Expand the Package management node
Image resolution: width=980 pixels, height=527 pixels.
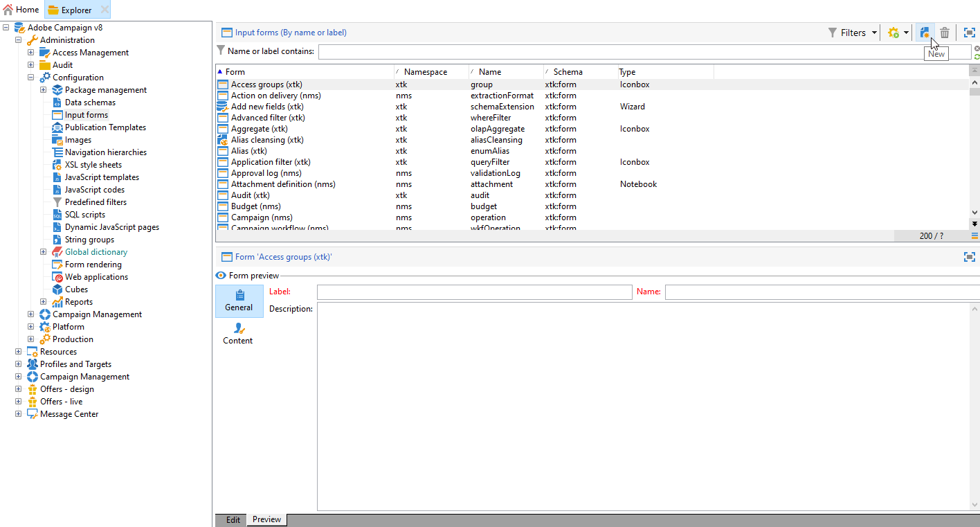point(44,90)
